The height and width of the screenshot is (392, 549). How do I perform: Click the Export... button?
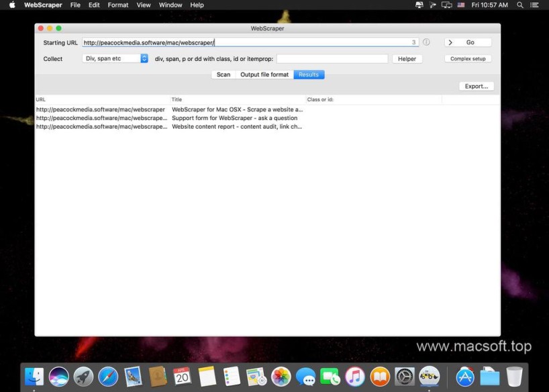[x=477, y=86]
